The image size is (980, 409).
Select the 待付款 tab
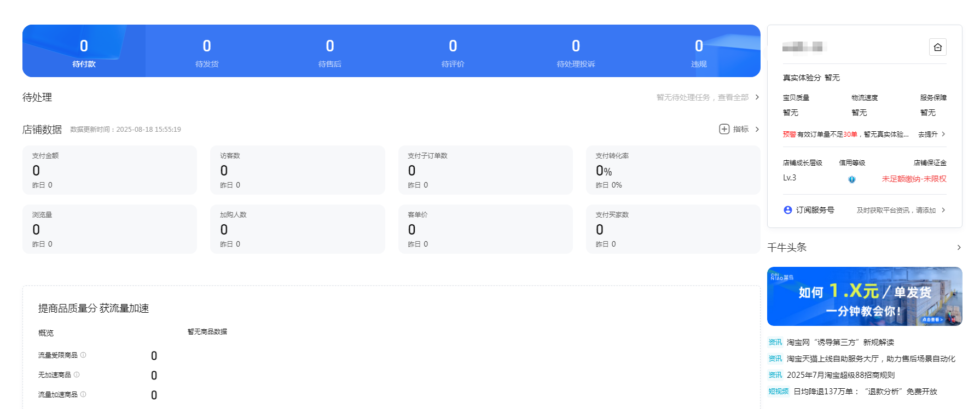(84, 51)
